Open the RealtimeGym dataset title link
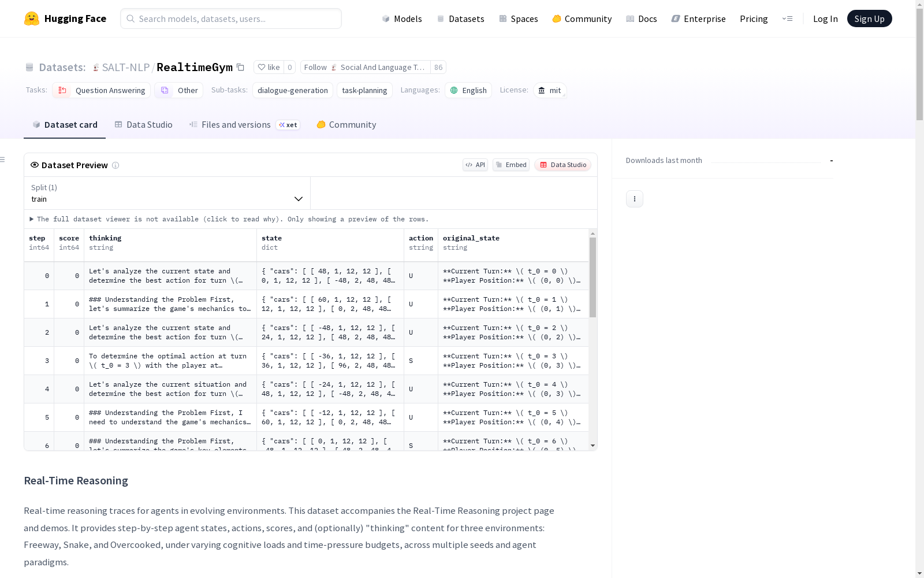Viewport: 924px width, 578px height. (195, 67)
